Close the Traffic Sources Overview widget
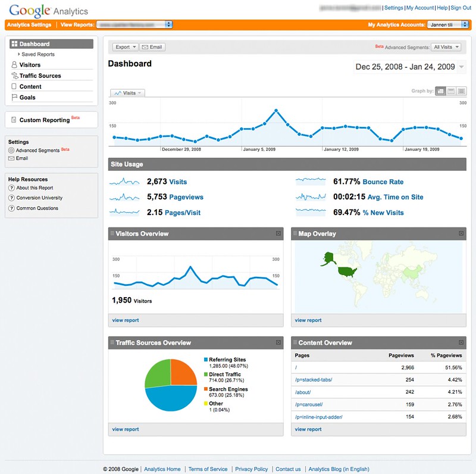Viewport: 476px width, 474px height. point(278,343)
